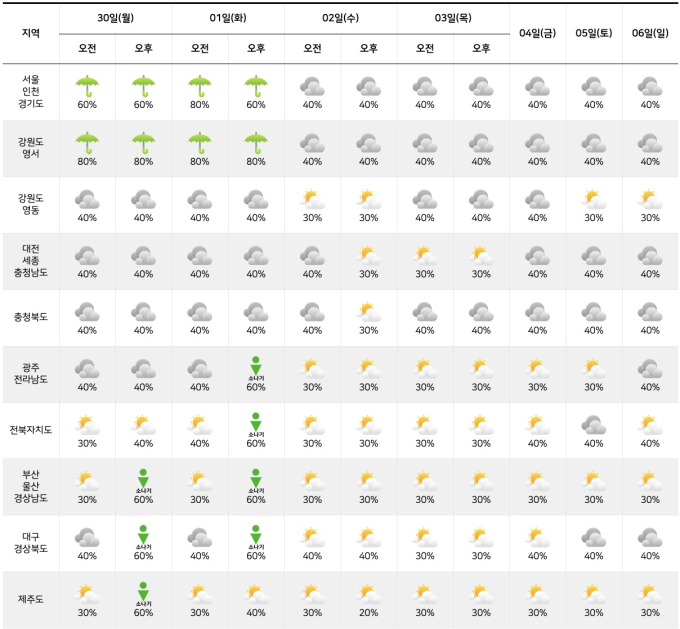Click the 제주도 02일 오후 20% partly sunny icon

pos(369,594)
